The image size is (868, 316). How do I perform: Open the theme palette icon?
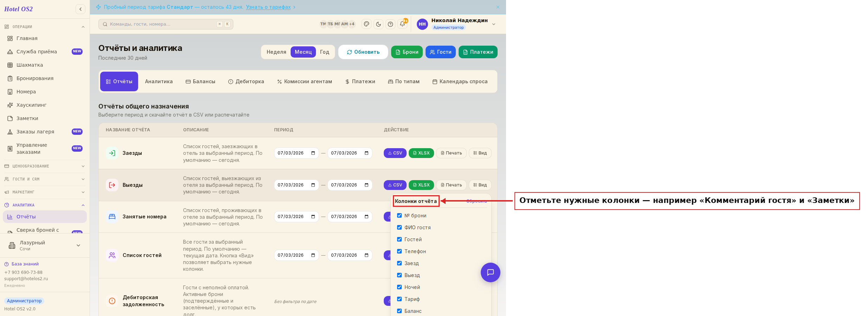pyautogui.click(x=367, y=24)
